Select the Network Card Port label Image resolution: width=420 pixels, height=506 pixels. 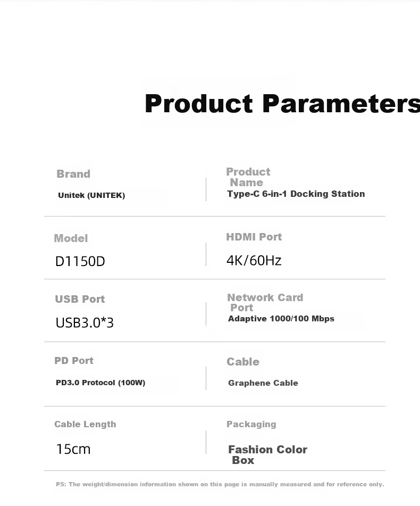[265, 302]
